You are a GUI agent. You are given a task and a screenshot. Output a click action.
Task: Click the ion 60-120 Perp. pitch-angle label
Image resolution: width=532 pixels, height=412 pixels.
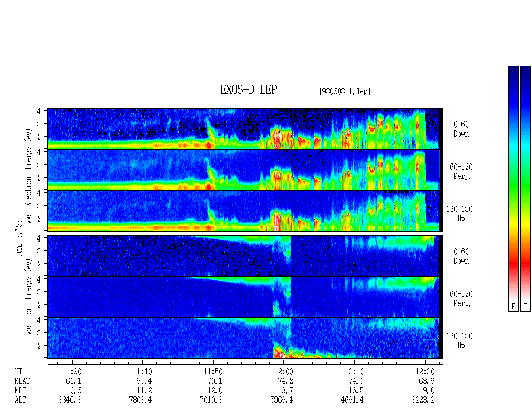pos(461,299)
